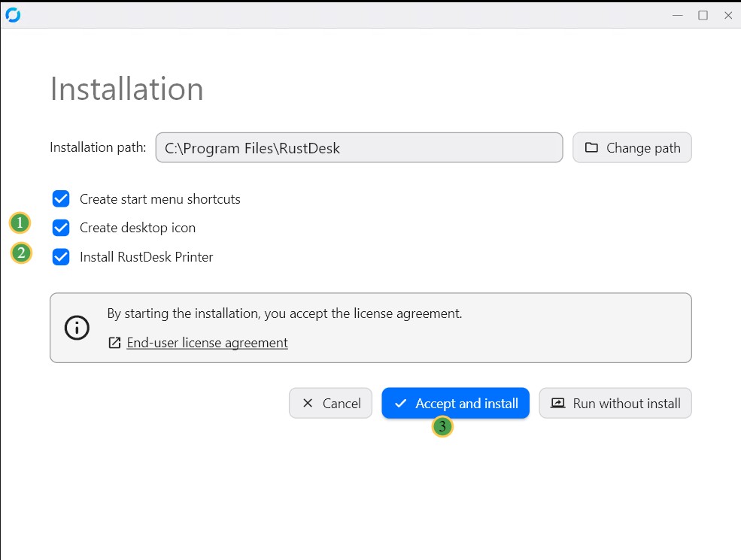Open the End-user license agreement link
The height and width of the screenshot is (560, 741).
pyautogui.click(x=207, y=342)
